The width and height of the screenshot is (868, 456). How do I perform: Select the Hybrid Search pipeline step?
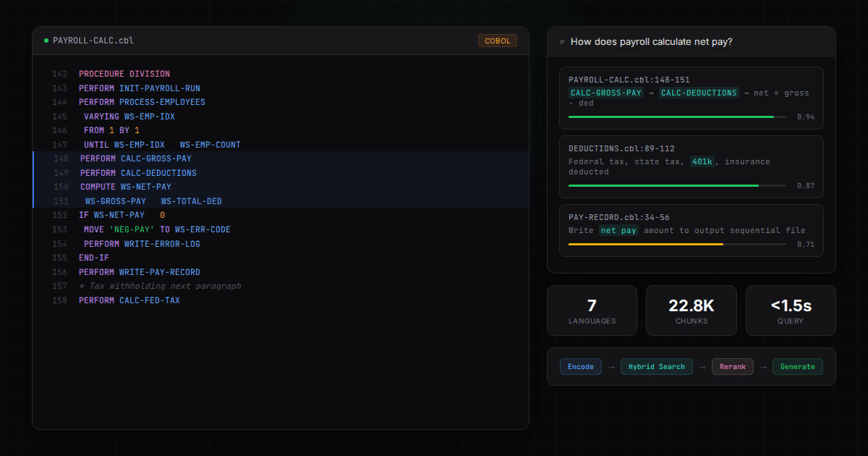(656, 367)
